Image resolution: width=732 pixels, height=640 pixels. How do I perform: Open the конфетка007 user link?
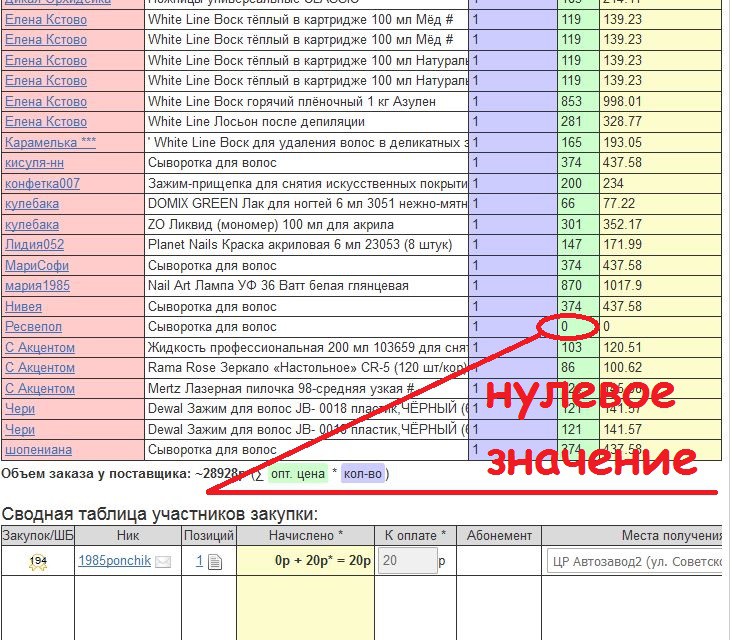coord(42,183)
